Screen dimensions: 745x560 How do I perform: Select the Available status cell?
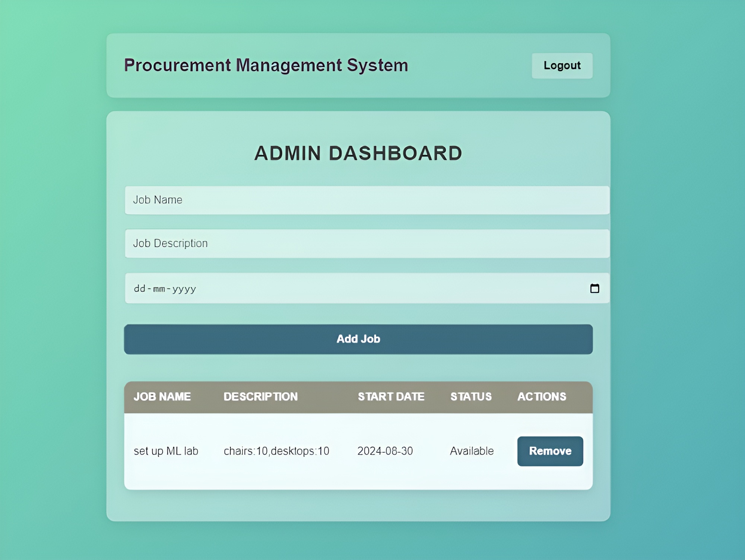coord(472,451)
